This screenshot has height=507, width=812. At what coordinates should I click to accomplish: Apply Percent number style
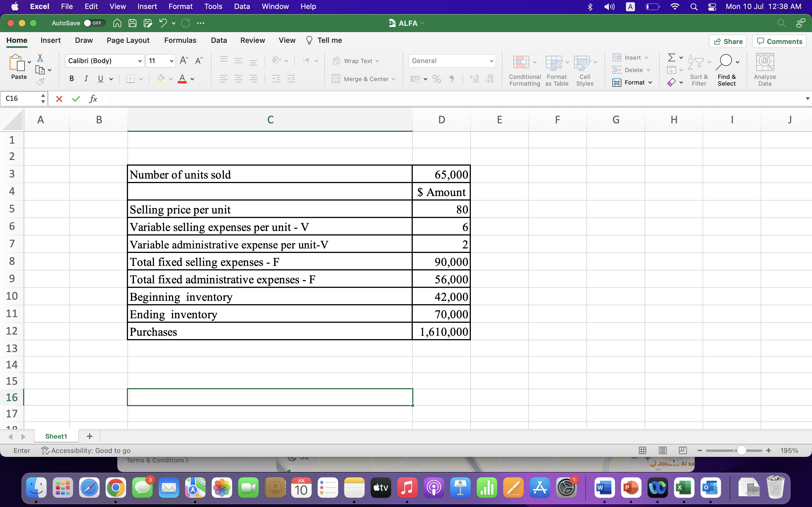tap(436, 79)
